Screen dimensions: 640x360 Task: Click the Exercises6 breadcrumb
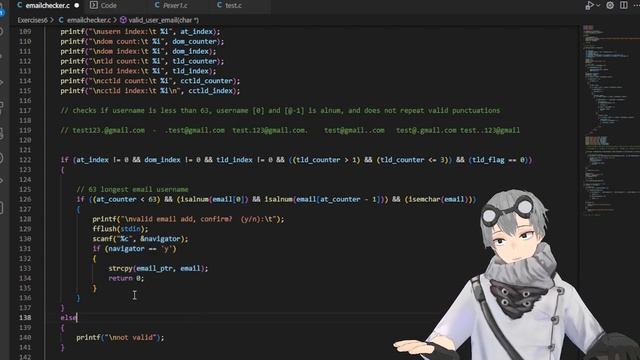(32, 20)
